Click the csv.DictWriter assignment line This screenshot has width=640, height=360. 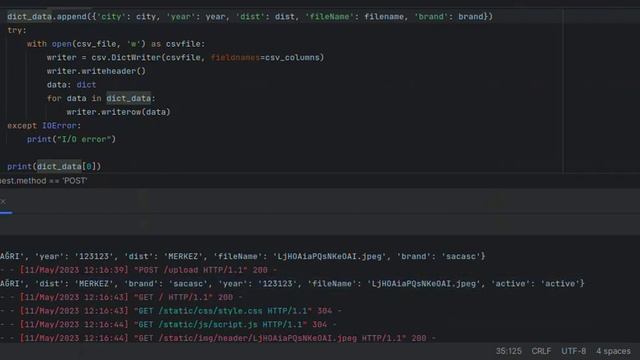(185, 58)
